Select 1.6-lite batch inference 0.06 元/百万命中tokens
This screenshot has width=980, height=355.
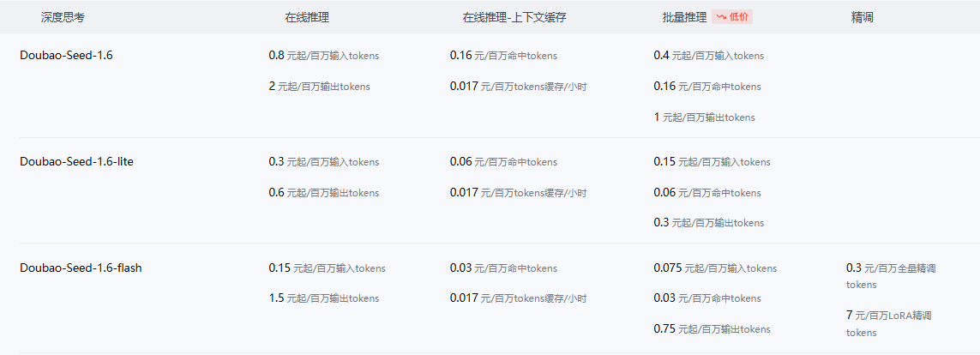(x=707, y=192)
